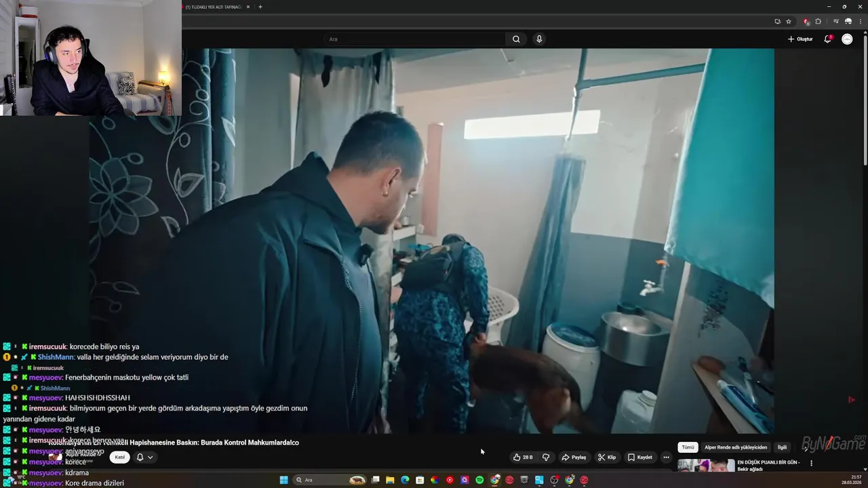
Task: Click the Kaydet save button
Action: coord(640,457)
